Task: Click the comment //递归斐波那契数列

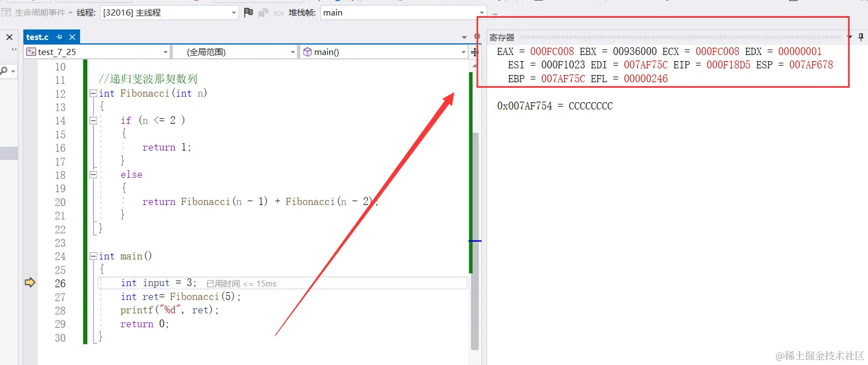Action: tap(148, 79)
